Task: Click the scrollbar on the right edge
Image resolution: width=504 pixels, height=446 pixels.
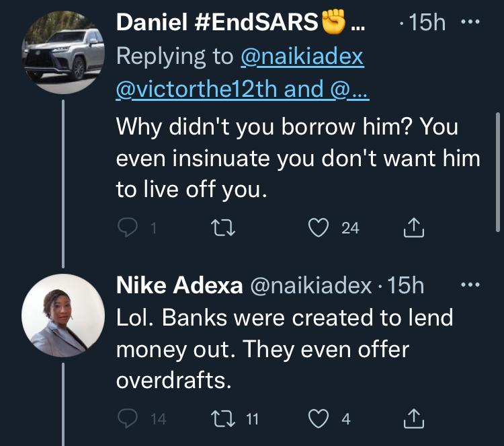Action: pyautogui.click(x=498, y=172)
